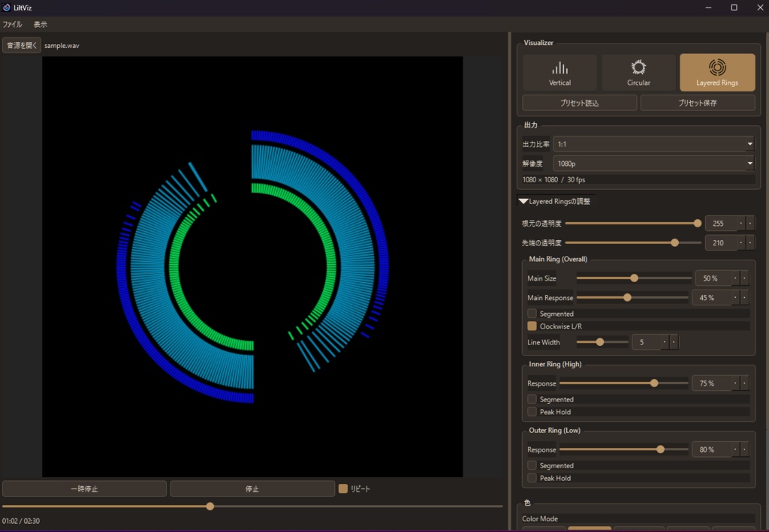The image size is (769, 532).
Task: Enable Segmented under Inner Ring (High)
Action: tap(532, 399)
